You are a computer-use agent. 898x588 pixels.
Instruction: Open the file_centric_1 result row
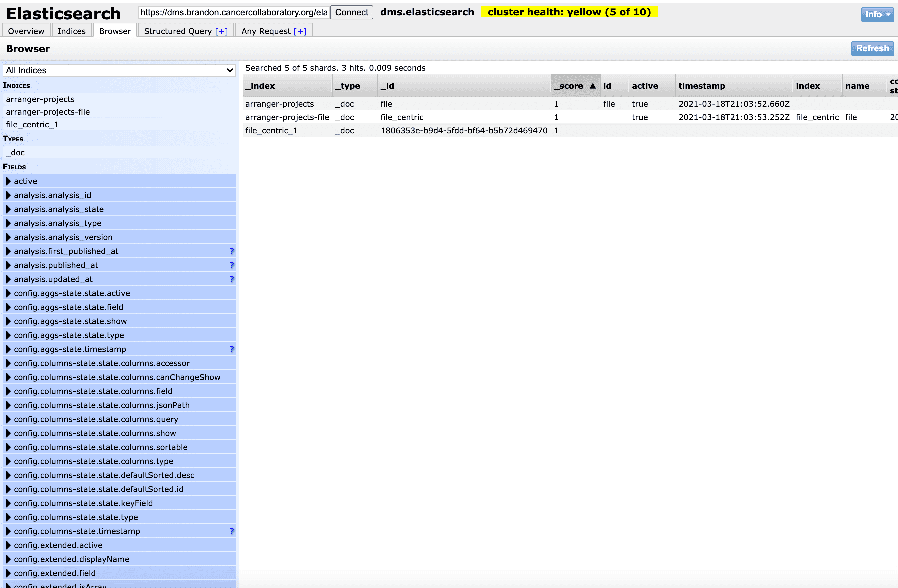pos(570,131)
